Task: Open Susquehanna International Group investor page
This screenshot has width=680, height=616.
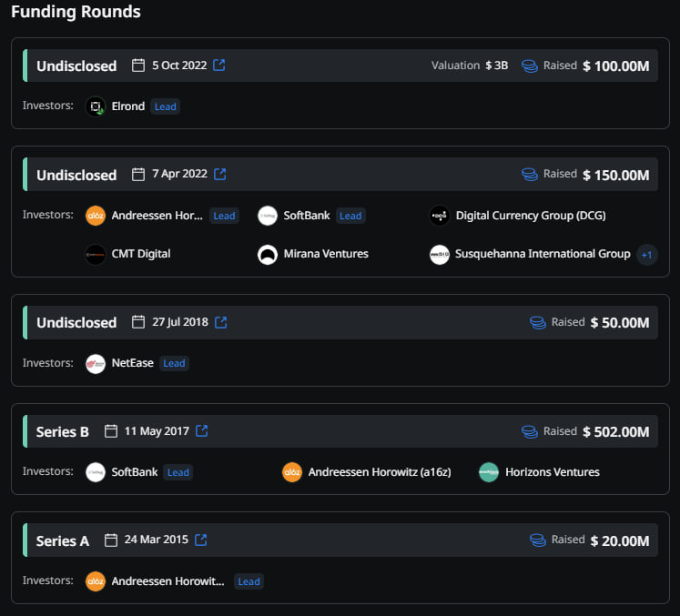Action: (543, 254)
